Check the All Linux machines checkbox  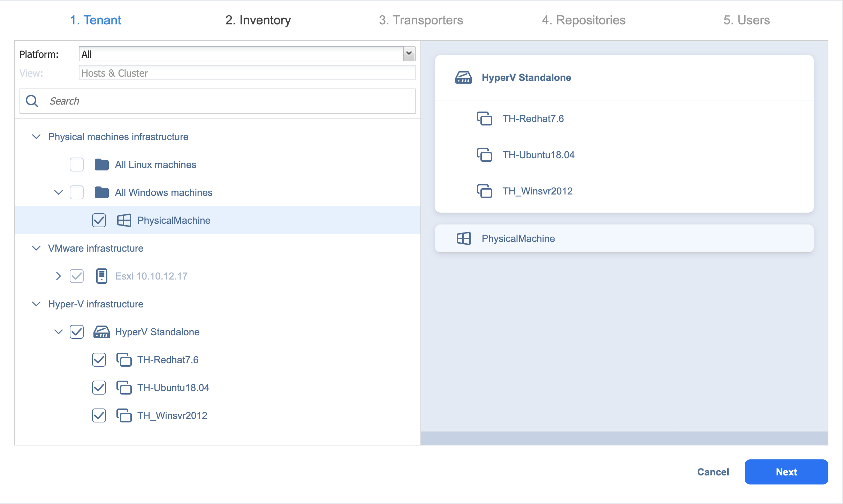coord(77,165)
